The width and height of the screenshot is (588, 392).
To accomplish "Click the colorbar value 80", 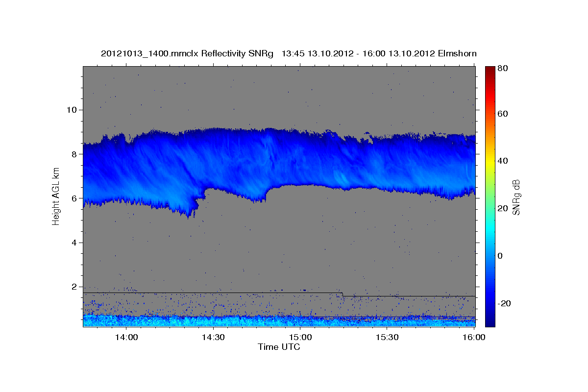I will click(x=502, y=69).
